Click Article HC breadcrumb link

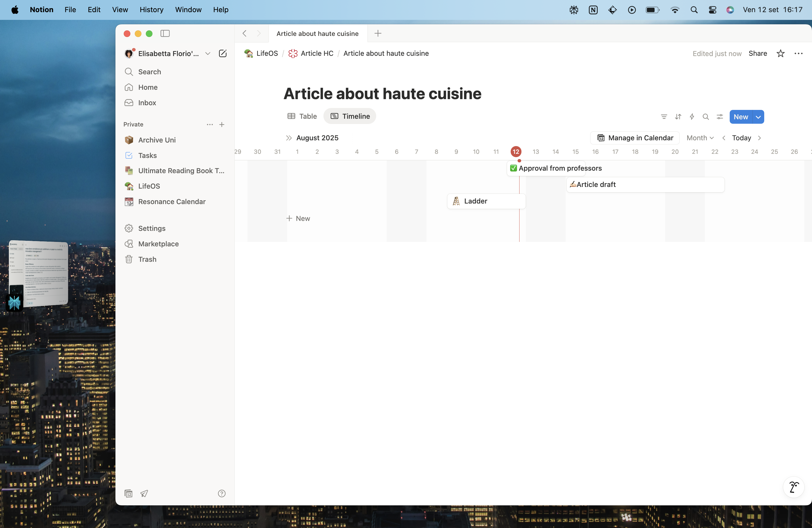pyautogui.click(x=311, y=54)
